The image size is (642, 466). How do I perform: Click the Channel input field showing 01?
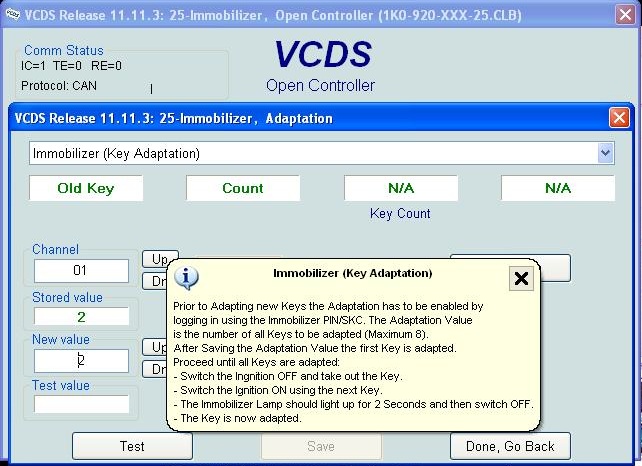tap(81, 270)
